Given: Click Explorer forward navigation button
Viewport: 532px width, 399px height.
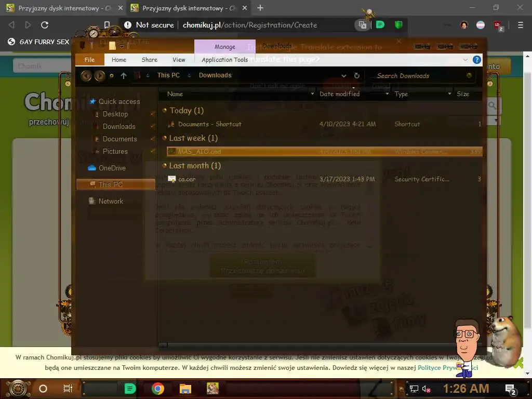Looking at the screenshot, I should point(99,75).
